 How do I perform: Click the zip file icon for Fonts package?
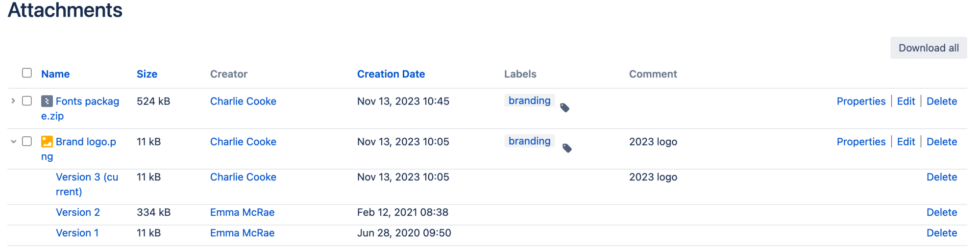[x=47, y=101]
